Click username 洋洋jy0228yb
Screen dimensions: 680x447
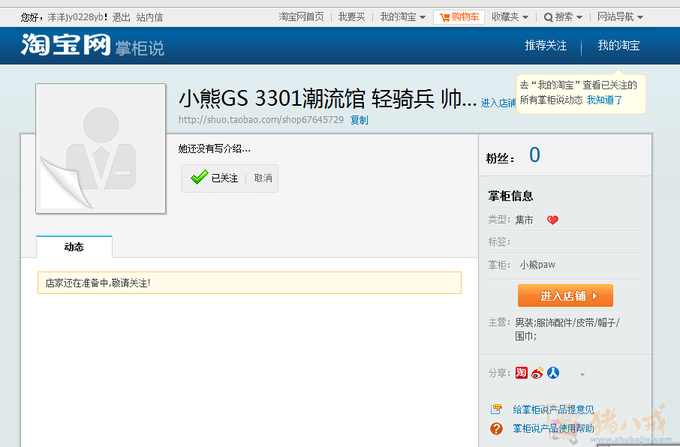75,17
